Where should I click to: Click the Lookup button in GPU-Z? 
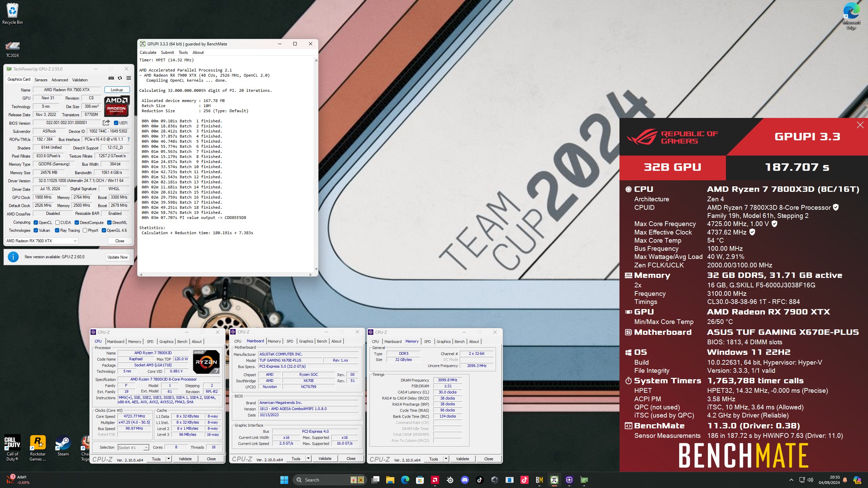click(117, 90)
